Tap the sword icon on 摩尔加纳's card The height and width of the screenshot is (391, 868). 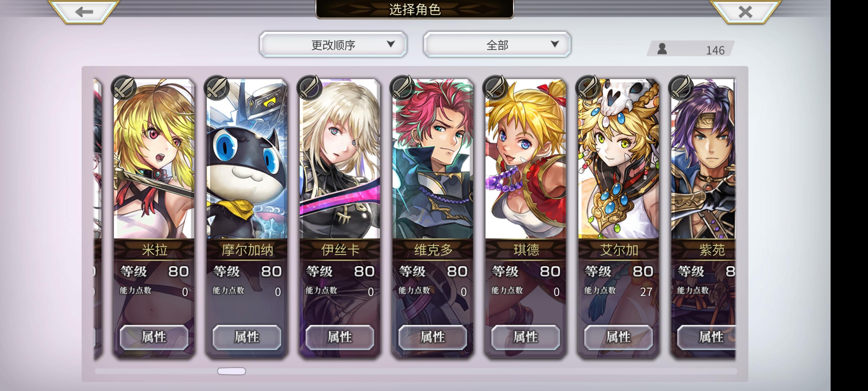click(217, 88)
